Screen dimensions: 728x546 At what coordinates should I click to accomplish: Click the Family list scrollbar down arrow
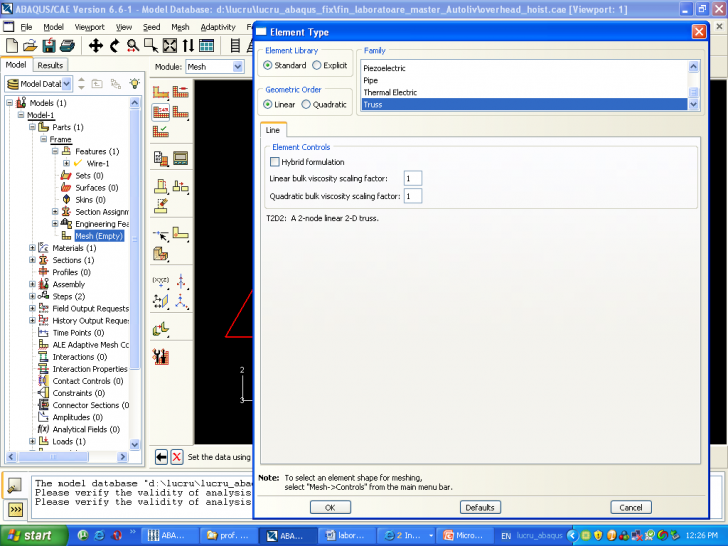tap(694, 104)
